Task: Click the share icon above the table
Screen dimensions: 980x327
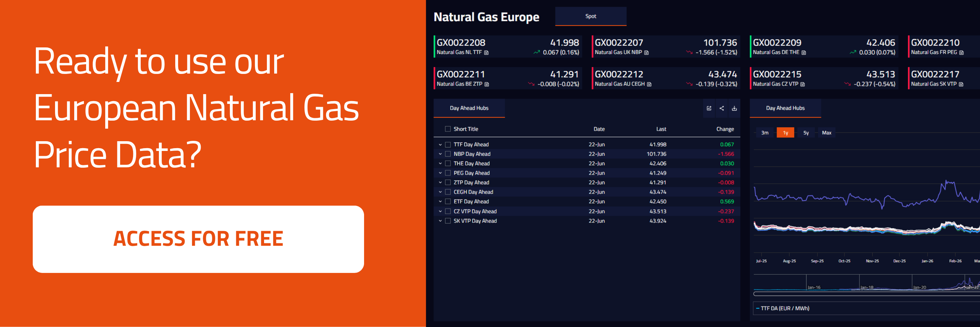Action: (722, 108)
